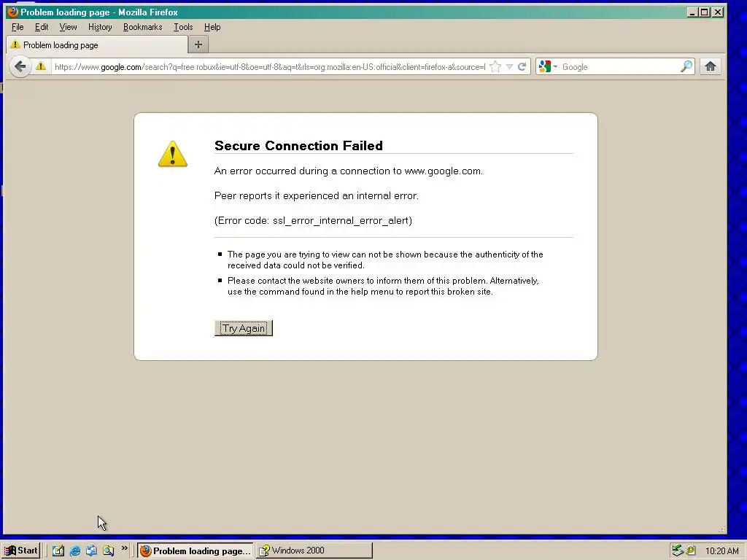Go to the home page icon

click(x=711, y=66)
